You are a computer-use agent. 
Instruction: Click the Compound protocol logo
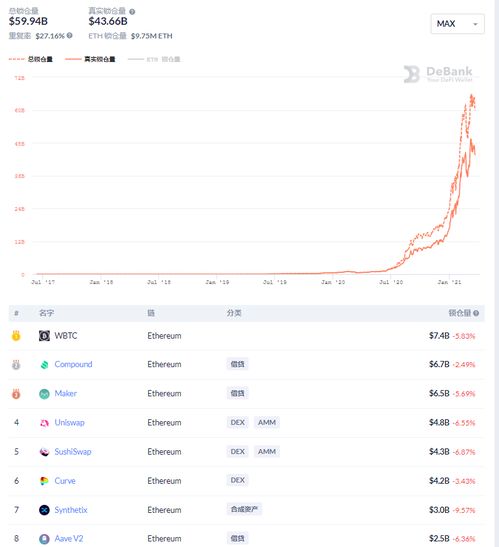[44, 365]
